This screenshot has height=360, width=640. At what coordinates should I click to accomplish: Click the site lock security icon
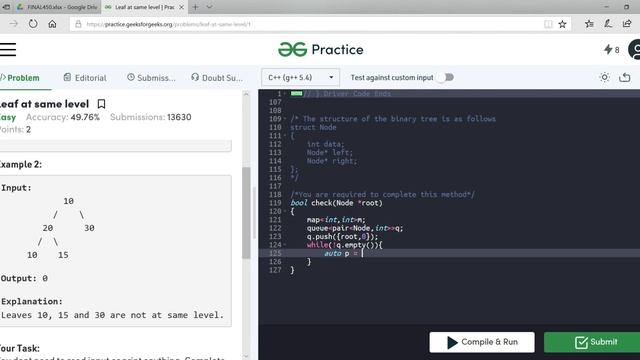[78, 24]
